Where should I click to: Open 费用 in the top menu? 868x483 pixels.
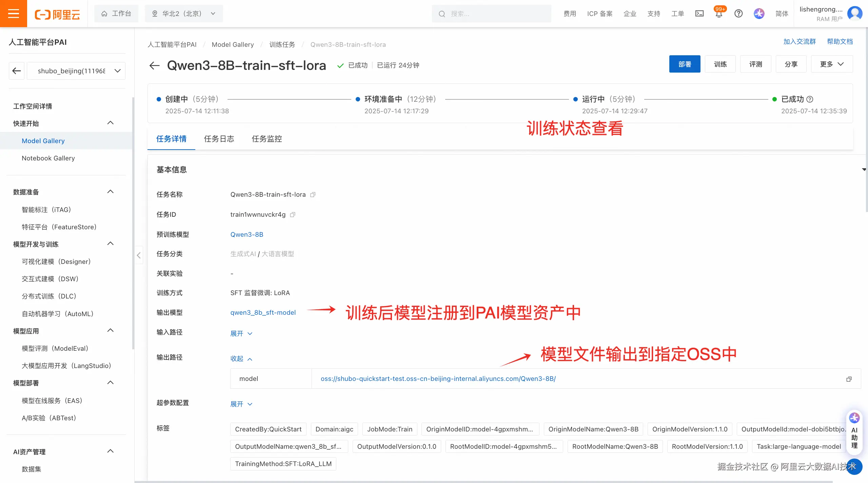click(x=570, y=14)
